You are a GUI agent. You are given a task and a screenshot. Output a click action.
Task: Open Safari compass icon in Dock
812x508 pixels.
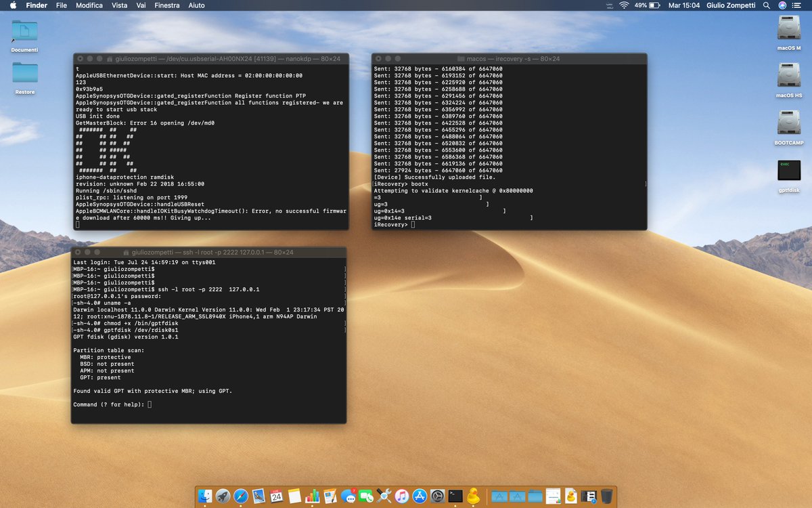click(241, 496)
